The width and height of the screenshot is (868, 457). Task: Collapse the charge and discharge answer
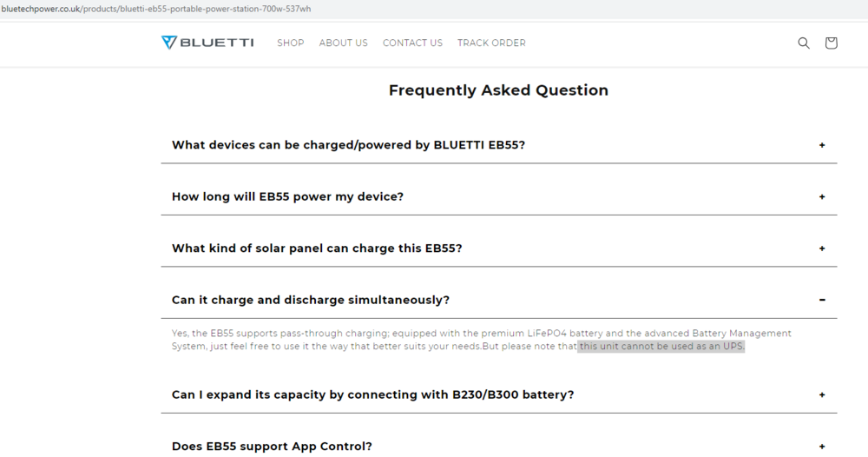tap(822, 300)
